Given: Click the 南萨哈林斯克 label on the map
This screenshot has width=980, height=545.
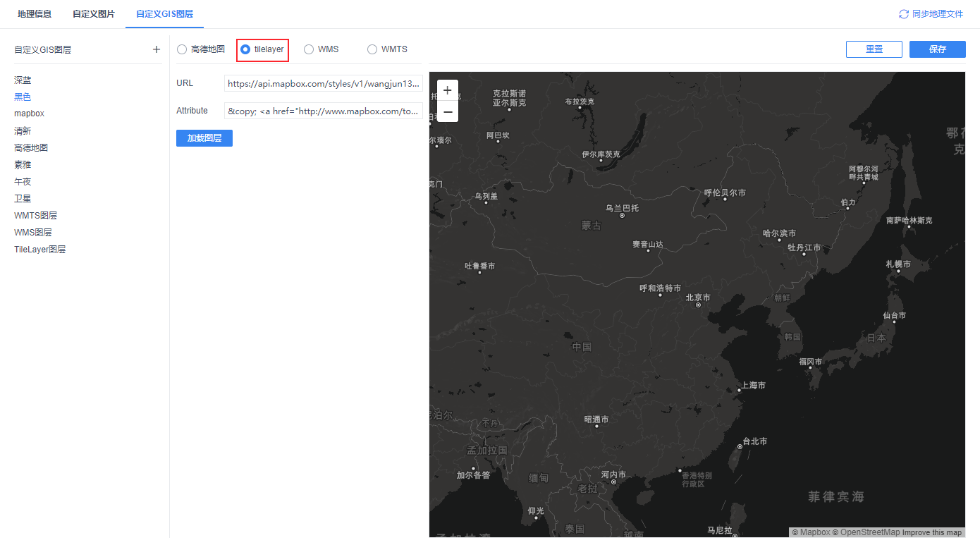Looking at the screenshot, I should click(x=909, y=221).
